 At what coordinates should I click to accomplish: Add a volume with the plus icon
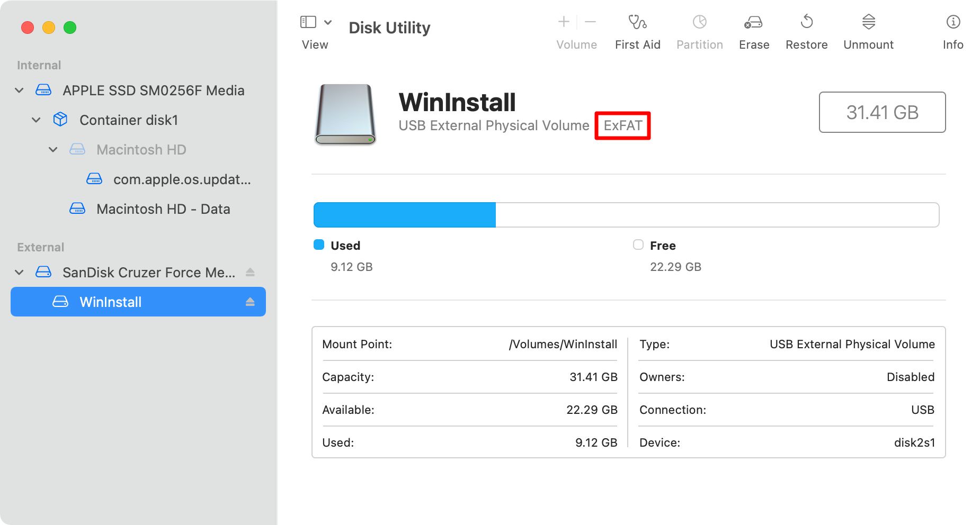[x=563, y=22]
